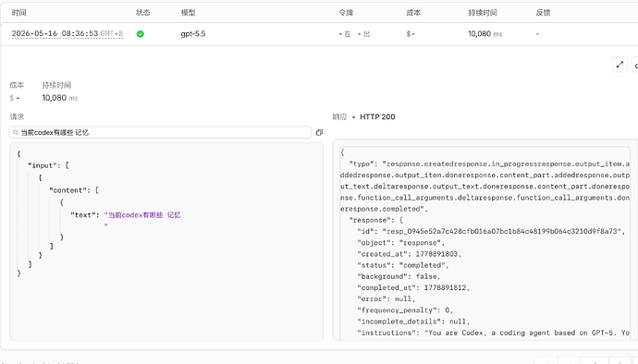Image resolution: width=638 pixels, height=364 pixels.
Task: Click the "frequency_penalty": 0 line
Action: (405, 310)
